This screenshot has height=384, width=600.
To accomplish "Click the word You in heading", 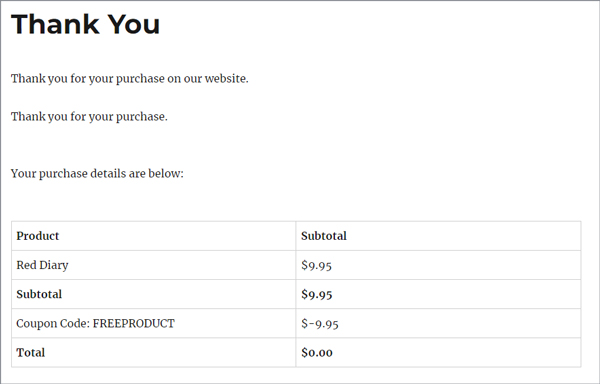I will [134, 24].
